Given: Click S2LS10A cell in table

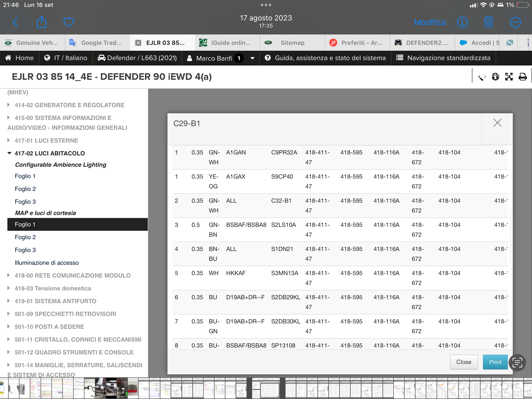Looking at the screenshot, I should click(x=284, y=225).
